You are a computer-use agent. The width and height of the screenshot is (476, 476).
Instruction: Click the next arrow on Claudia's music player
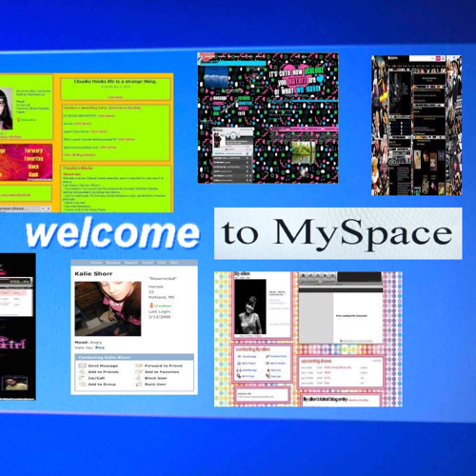coord(49,208)
